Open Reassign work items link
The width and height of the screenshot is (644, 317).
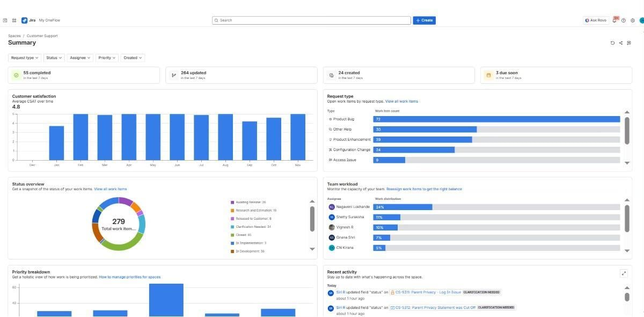point(424,189)
